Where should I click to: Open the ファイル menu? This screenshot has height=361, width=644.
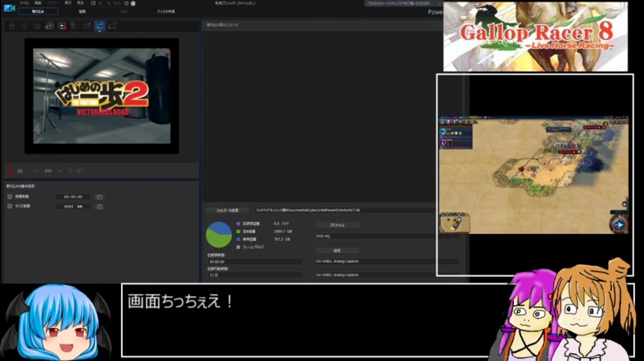[24, 3]
